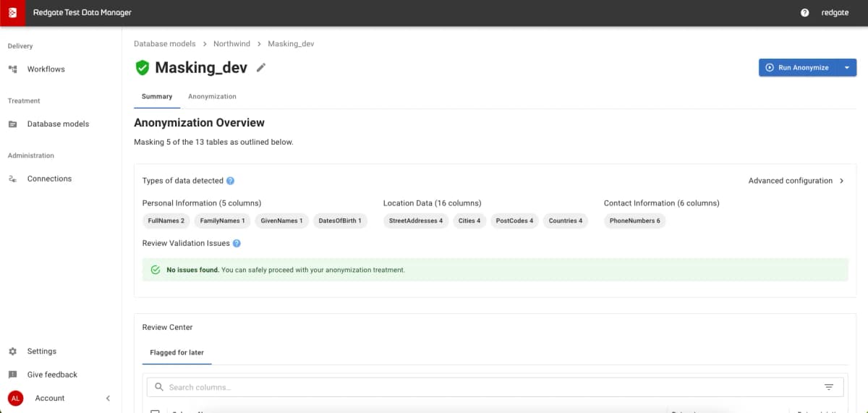Click the PhoneNumbers 6 chip
This screenshot has height=413, width=868.
coord(634,221)
